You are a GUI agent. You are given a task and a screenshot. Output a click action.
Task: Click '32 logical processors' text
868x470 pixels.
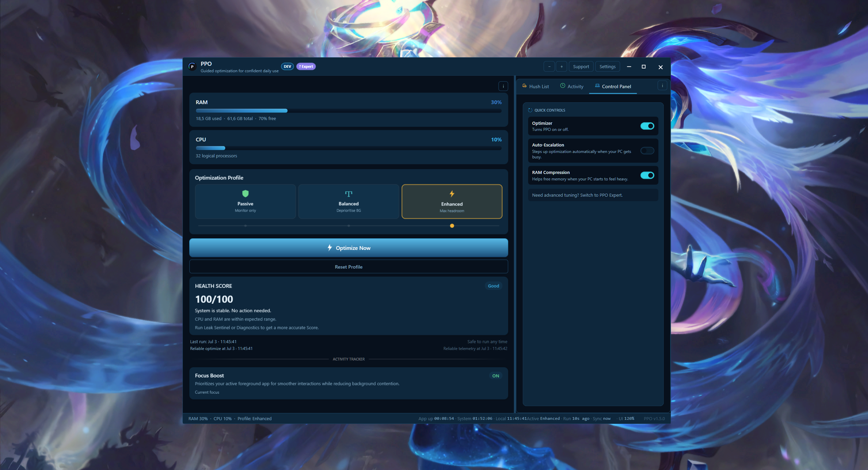coord(216,156)
